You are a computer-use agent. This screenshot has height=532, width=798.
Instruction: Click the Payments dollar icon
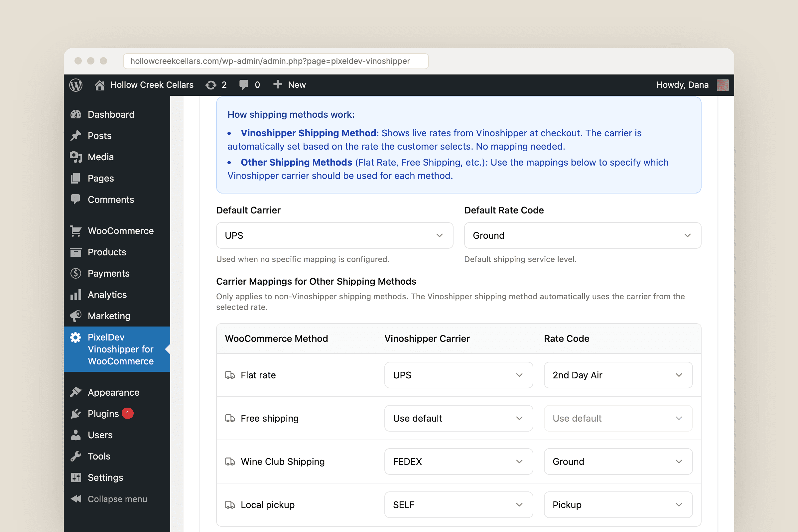pos(76,273)
